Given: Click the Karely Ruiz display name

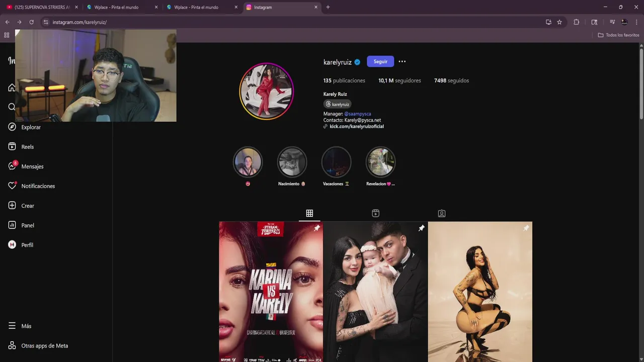Looking at the screenshot, I should coord(335,94).
